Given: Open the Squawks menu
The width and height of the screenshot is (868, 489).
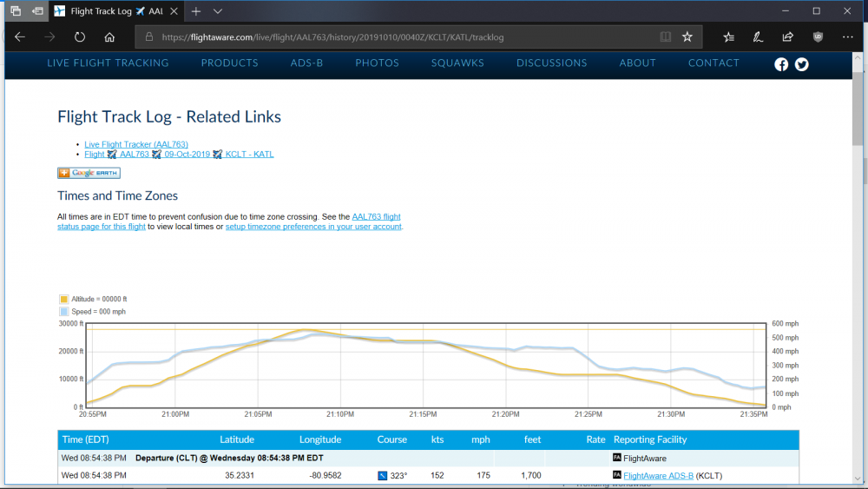Looking at the screenshot, I should 457,63.
